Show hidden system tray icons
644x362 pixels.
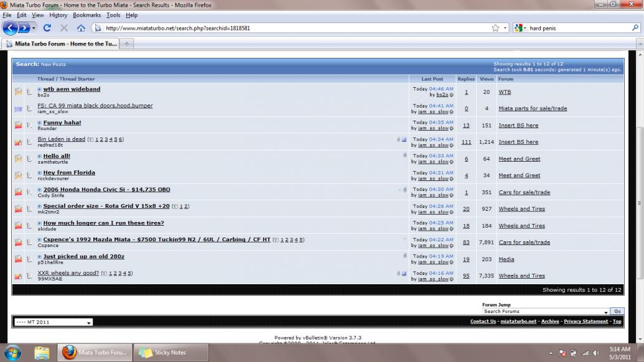[x=551, y=353]
